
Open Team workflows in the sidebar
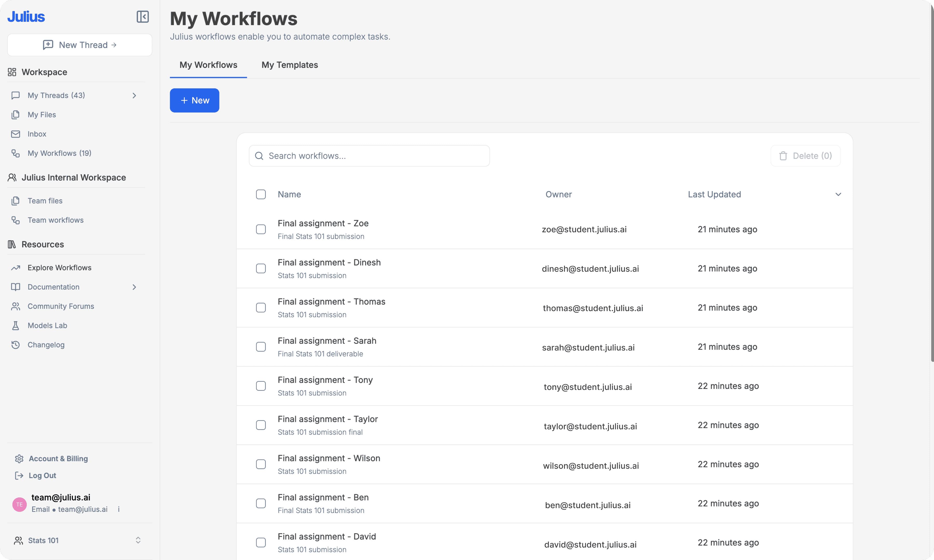56,220
